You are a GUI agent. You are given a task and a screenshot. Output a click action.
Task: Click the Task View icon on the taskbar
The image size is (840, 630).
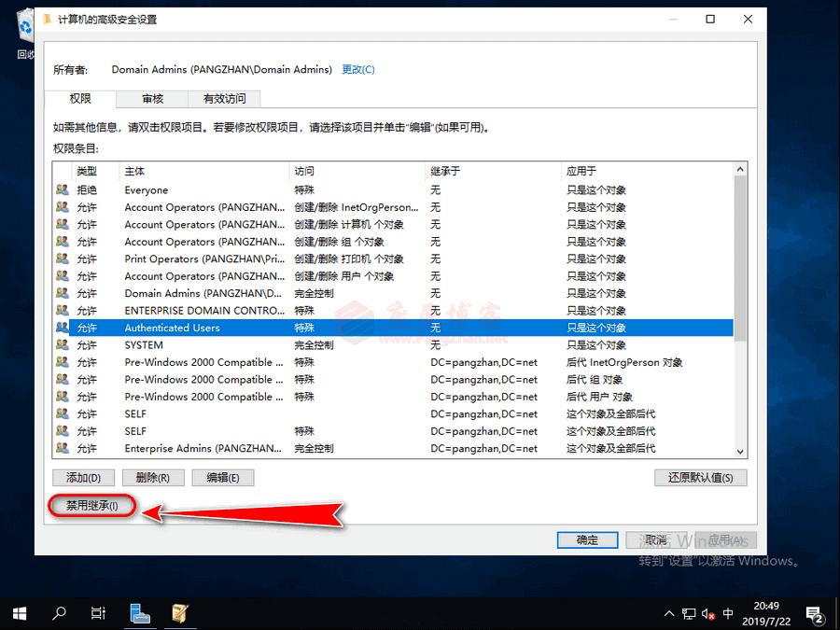point(98,613)
